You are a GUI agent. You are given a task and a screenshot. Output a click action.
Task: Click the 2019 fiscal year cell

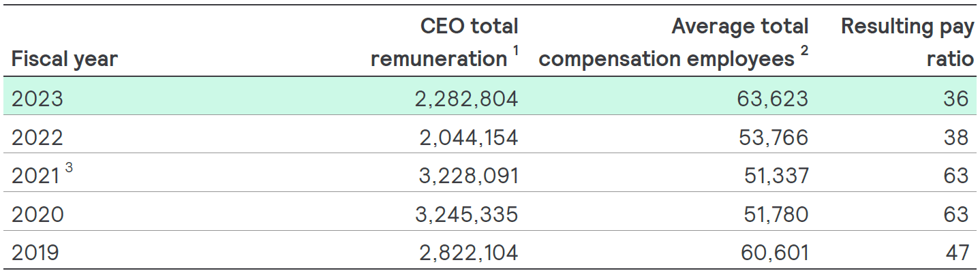point(35,253)
